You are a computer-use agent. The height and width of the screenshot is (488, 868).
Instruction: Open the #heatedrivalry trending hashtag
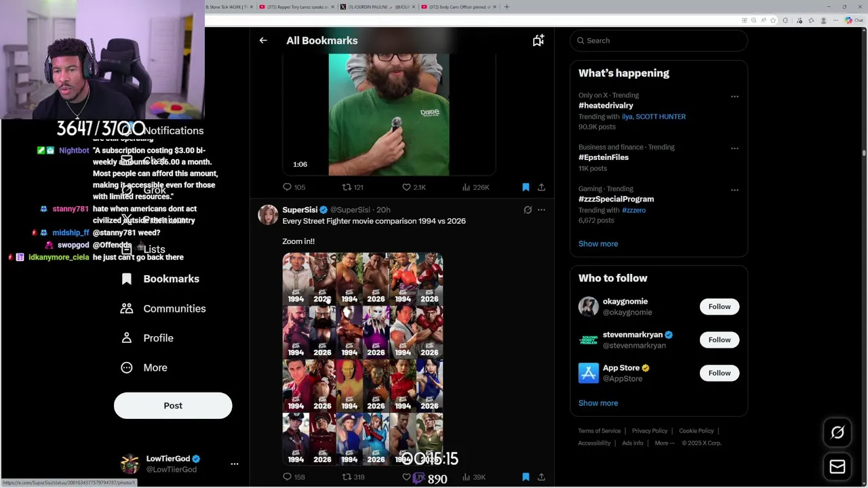(606, 106)
